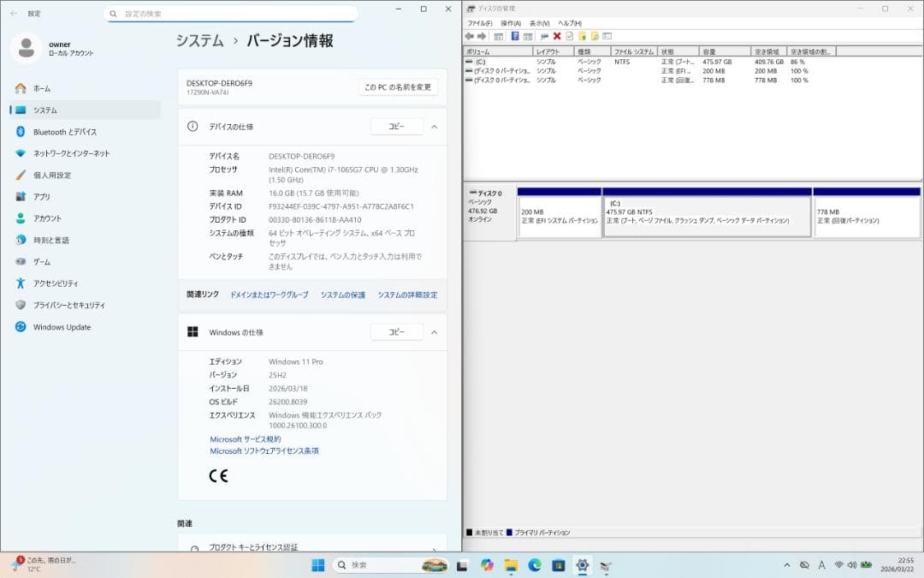
Task: Collapse the Windows の仕様 section
Action: [435, 332]
